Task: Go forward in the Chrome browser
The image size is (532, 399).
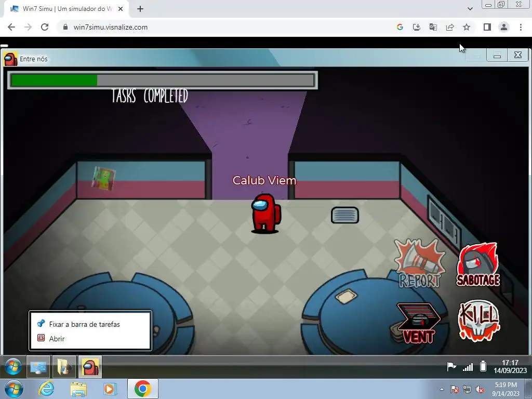Action: pyautogui.click(x=28, y=27)
